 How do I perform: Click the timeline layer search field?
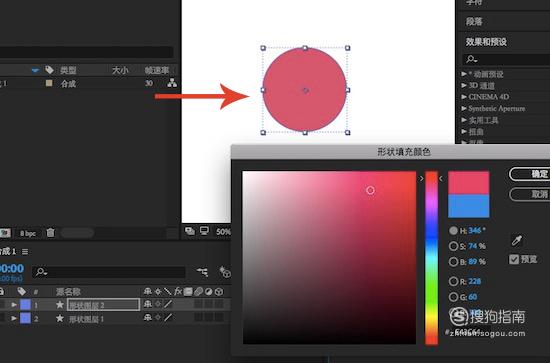109,272
